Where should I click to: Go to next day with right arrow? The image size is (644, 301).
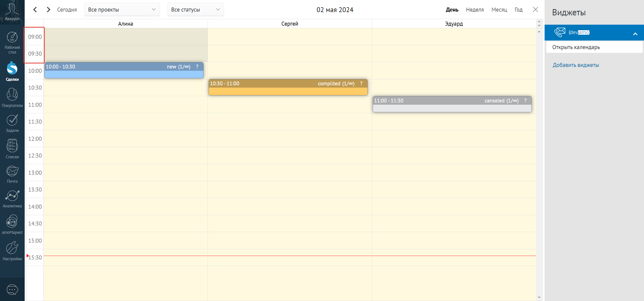click(x=48, y=10)
